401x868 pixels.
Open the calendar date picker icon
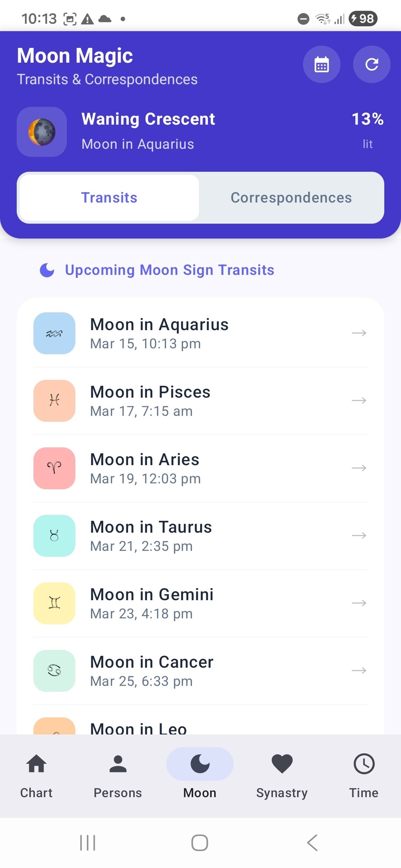click(x=322, y=65)
